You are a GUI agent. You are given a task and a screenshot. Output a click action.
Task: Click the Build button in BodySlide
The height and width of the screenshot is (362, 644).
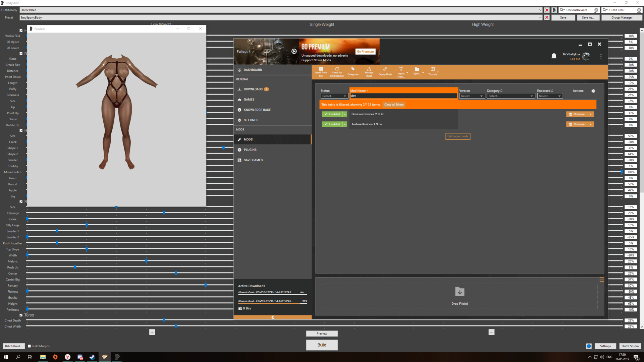click(322, 345)
